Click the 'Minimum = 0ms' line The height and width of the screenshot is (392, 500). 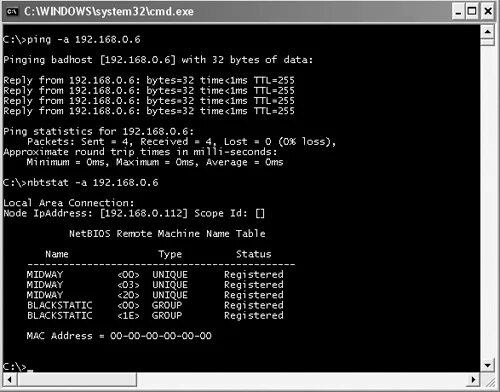click(x=155, y=162)
